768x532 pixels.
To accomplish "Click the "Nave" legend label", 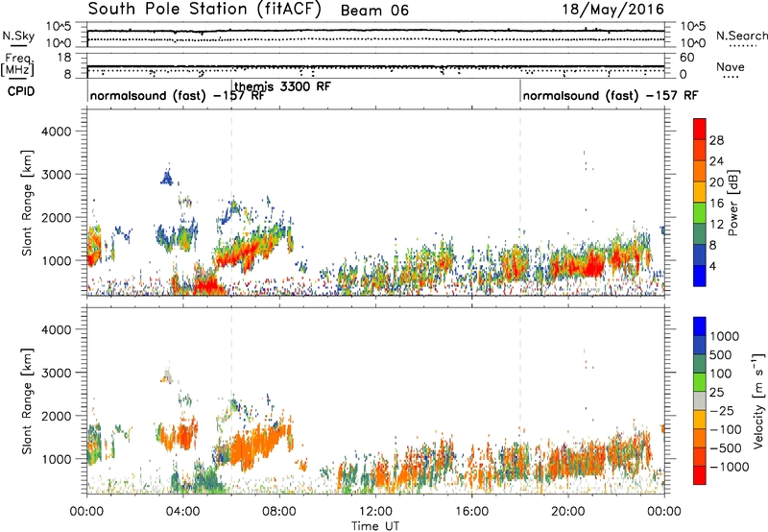I will coord(730,66).
